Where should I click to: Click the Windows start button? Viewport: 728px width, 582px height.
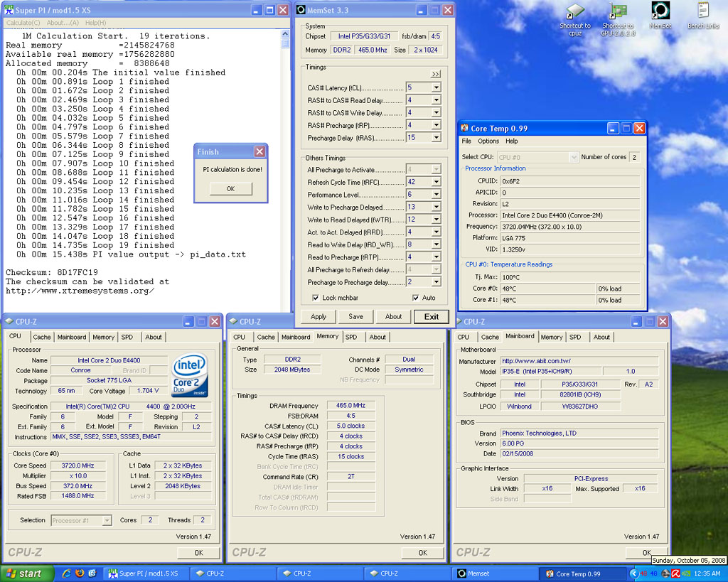[x=26, y=573]
